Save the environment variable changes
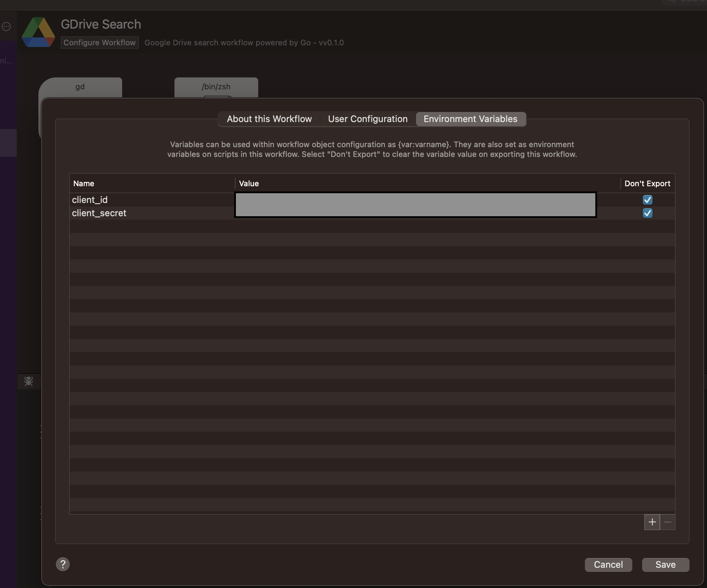The image size is (707, 588). (665, 565)
